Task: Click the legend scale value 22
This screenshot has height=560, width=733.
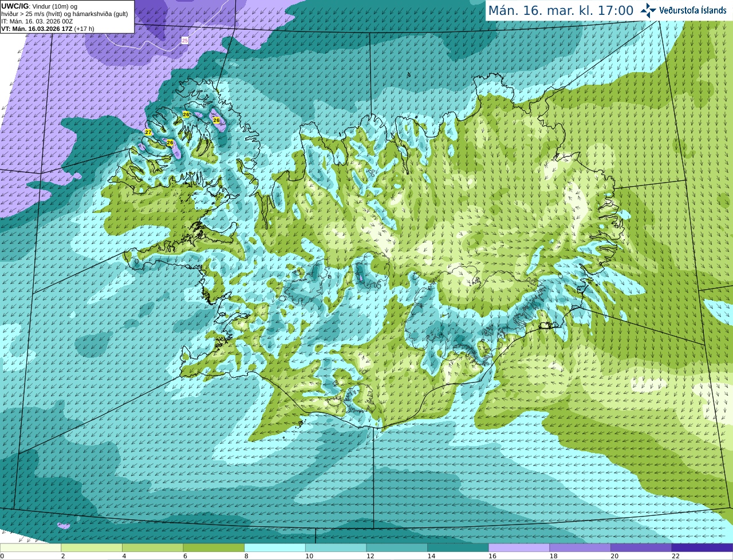Action: [x=676, y=556]
